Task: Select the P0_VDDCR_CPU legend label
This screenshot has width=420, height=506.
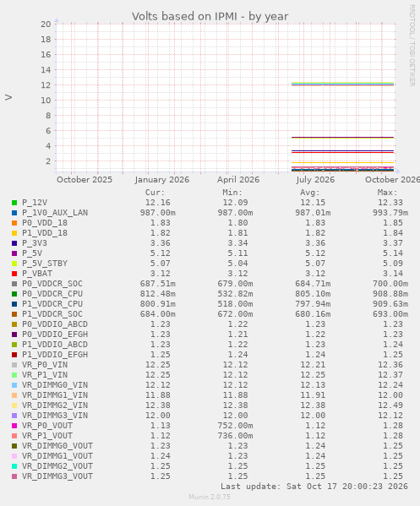Action: pyautogui.click(x=52, y=294)
